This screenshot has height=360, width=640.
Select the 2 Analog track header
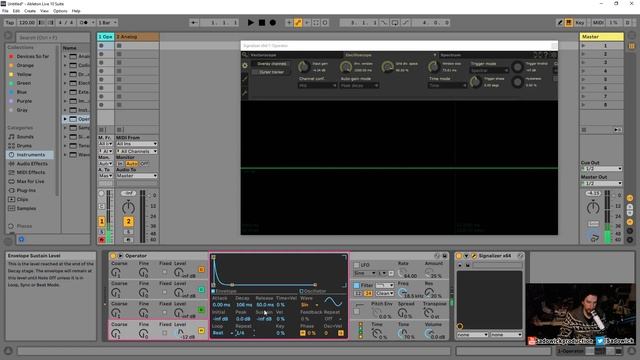[x=137, y=37]
